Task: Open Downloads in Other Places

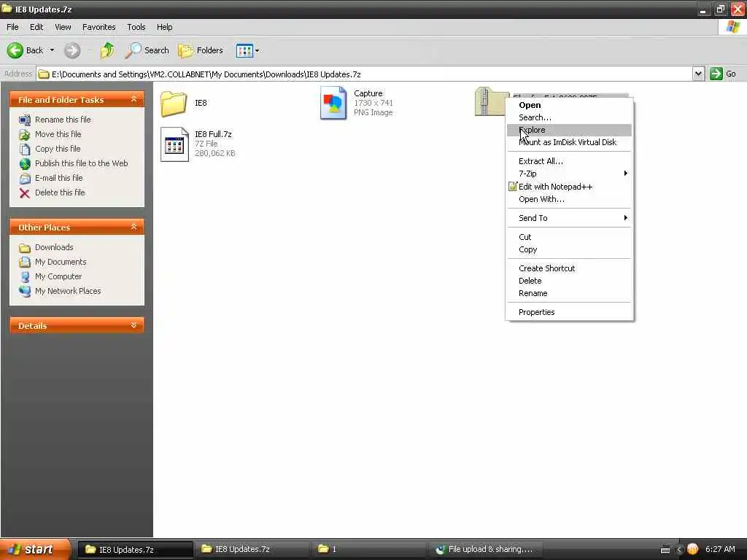Action: 54,247
